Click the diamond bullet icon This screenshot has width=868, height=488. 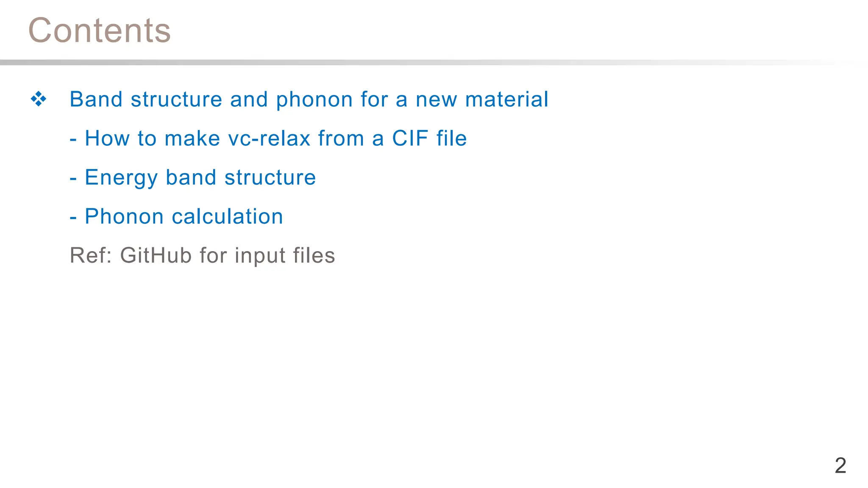click(x=39, y=100)
